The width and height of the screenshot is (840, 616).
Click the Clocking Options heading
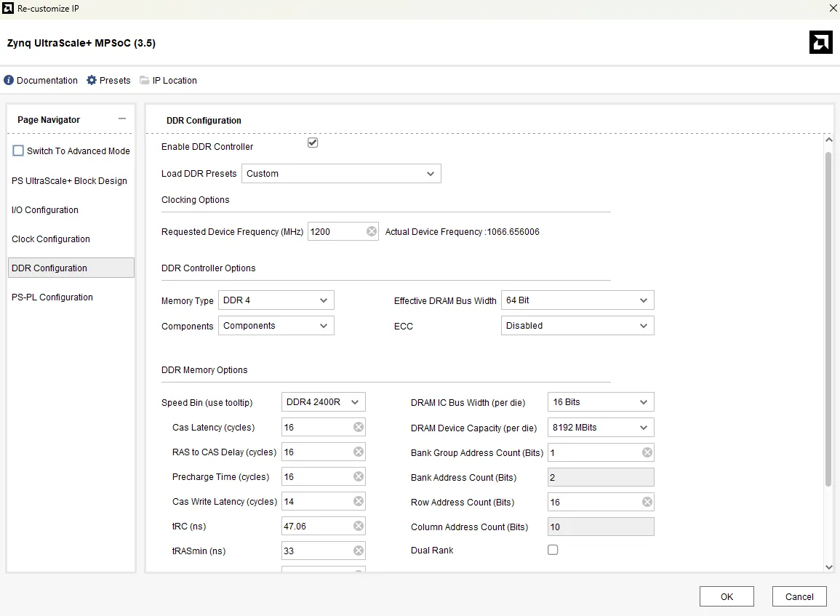click(196, 199)
